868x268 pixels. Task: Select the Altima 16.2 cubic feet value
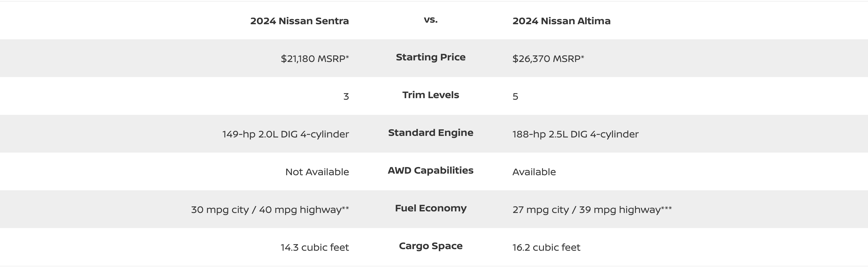click(546, 248)
